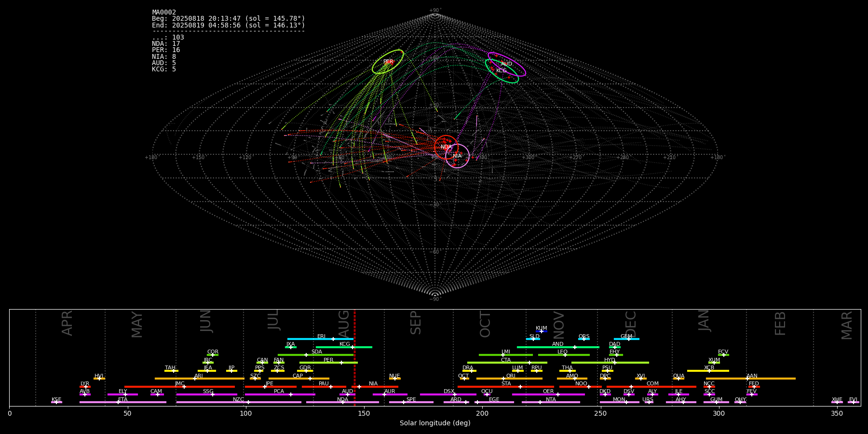The image size is (868, 434).
Task: Click the red NDA radiant circle on map
Action: 446,147
